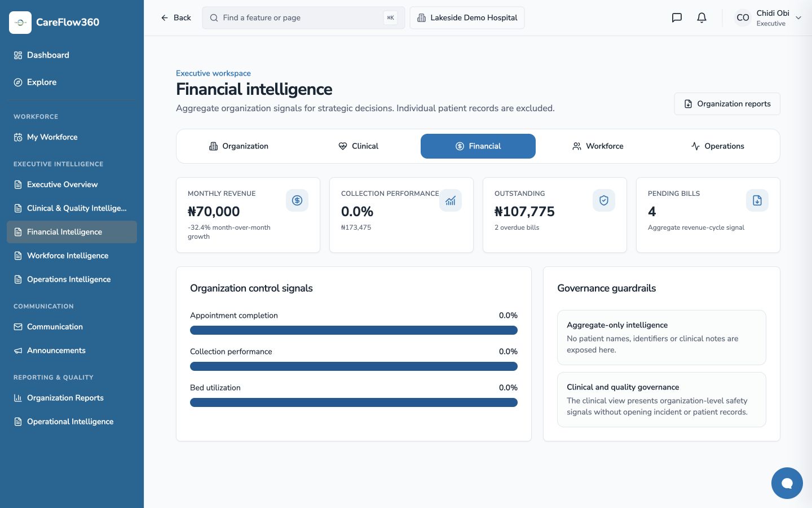Open Explore in the sidebar

tap(72, 82)
